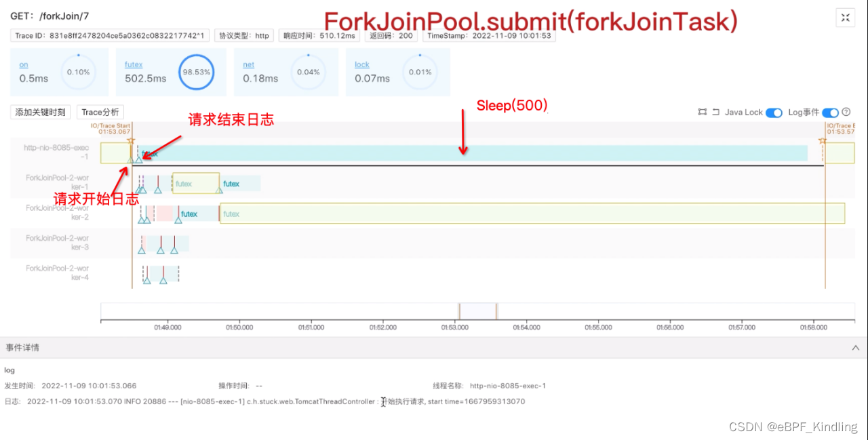Disable the Java Lock toggle
This screenshot has height=440, width=868.
(774, 113)
